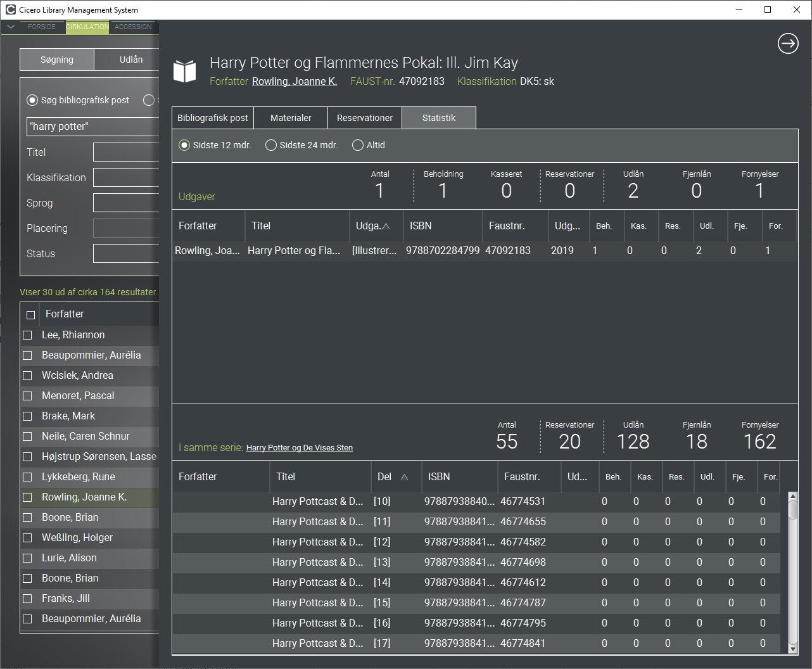This screenshot has height=669, width=812.
Task: Minimize the Cicero window
Action: (739, 10)
